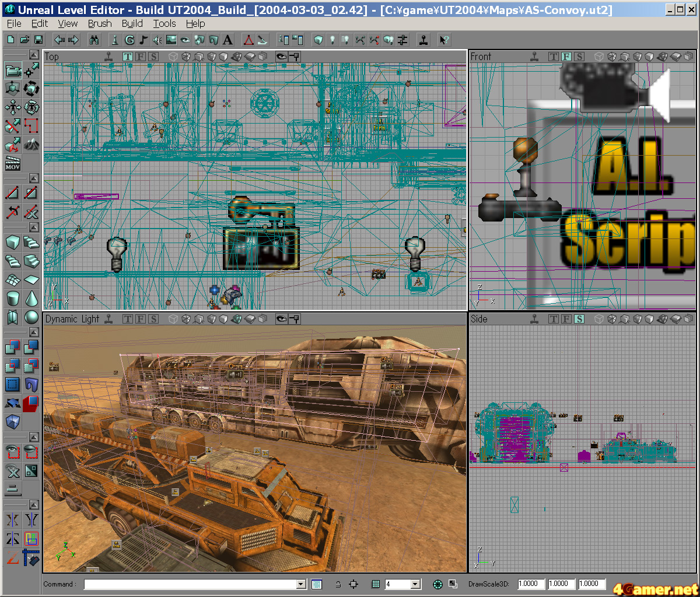Click the Search for Actors binoculars
This screenshot has height=597, width=700.
pos(94,40)
